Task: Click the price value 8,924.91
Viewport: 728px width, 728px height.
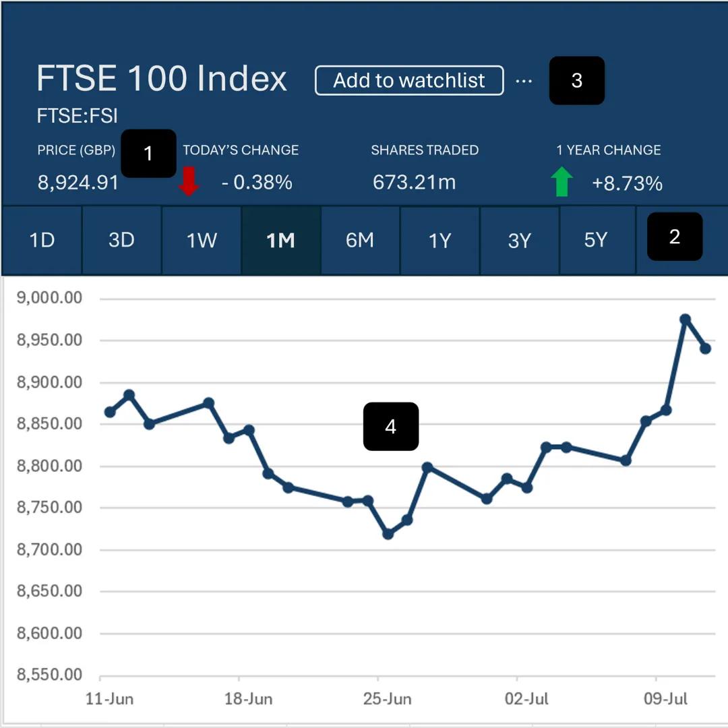Action: [78, 183]
